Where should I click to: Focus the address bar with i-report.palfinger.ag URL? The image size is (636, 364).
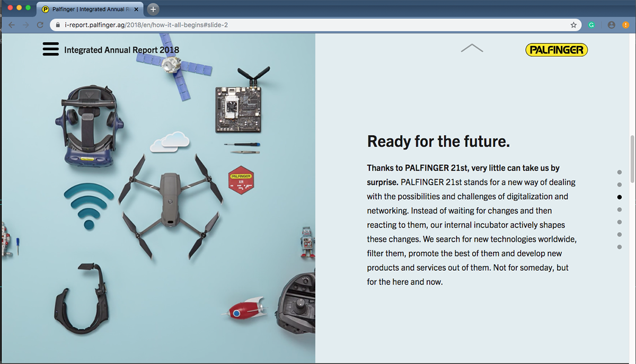(x=315, y=25)
